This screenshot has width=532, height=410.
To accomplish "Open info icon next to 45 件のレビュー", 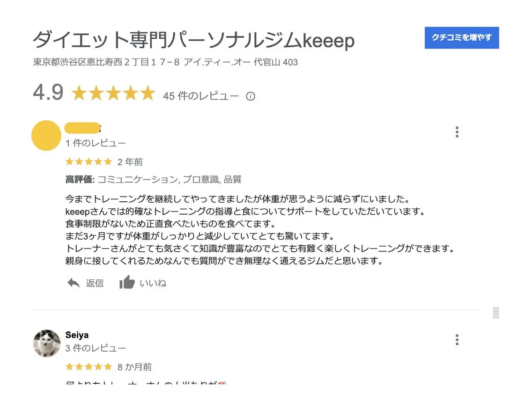I will tap(251, 96).
